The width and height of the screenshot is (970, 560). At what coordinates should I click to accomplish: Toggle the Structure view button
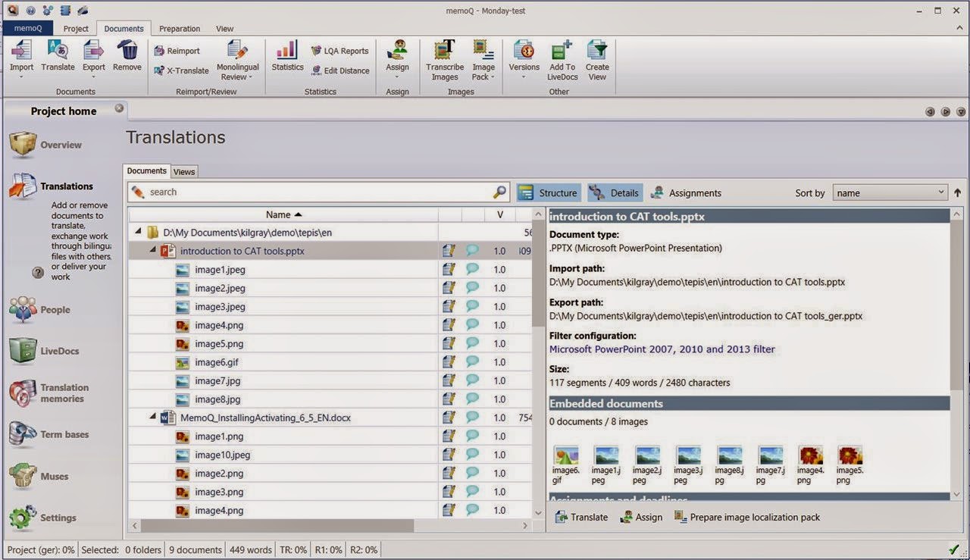pos(548,192)
